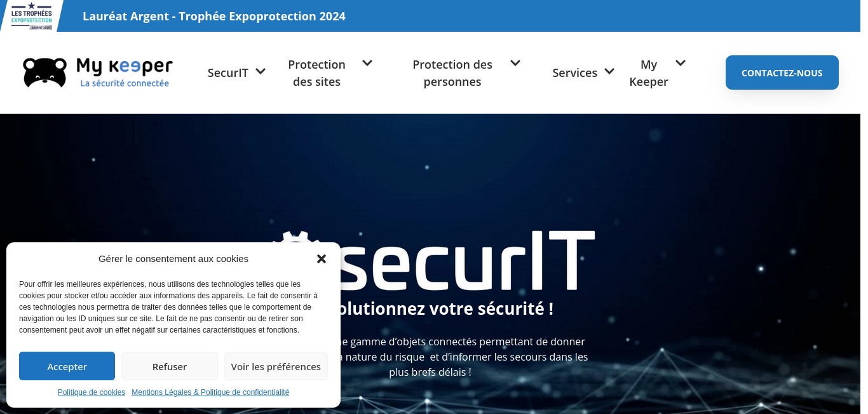
Task: Expand the SecurIT menu chevron
Action: (261, 71)
